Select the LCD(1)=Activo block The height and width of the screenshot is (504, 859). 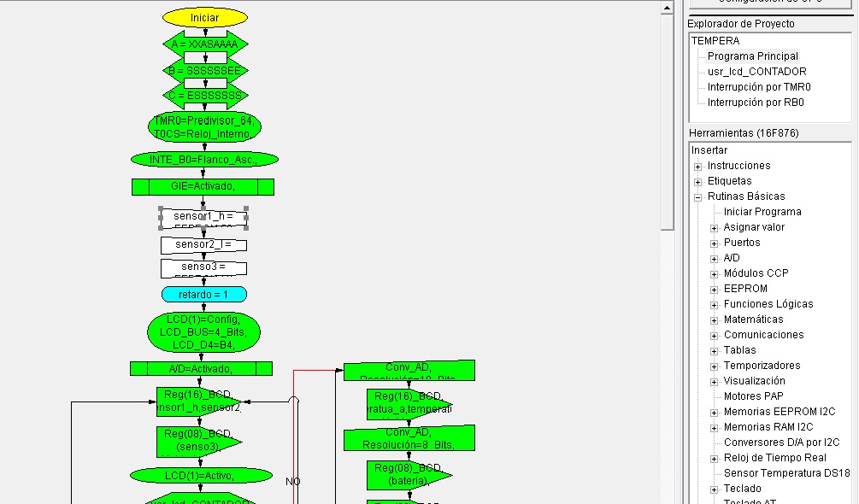(201, 476)
